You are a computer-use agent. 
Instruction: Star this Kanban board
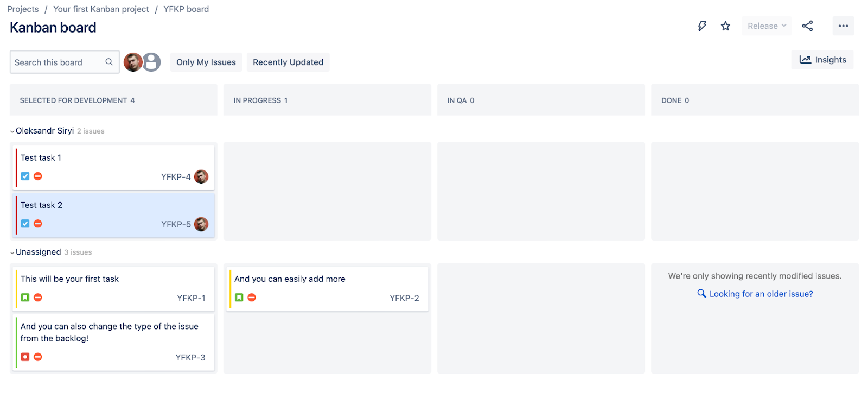point(725,26)
